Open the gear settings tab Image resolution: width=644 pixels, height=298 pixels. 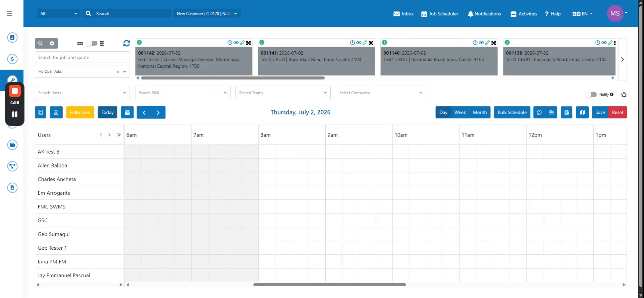click(52, 43)
